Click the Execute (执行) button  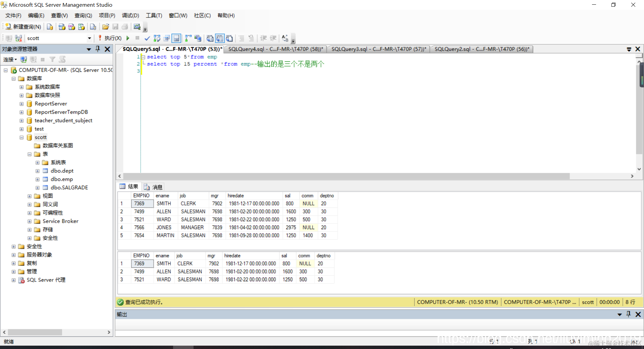(110, 38)
